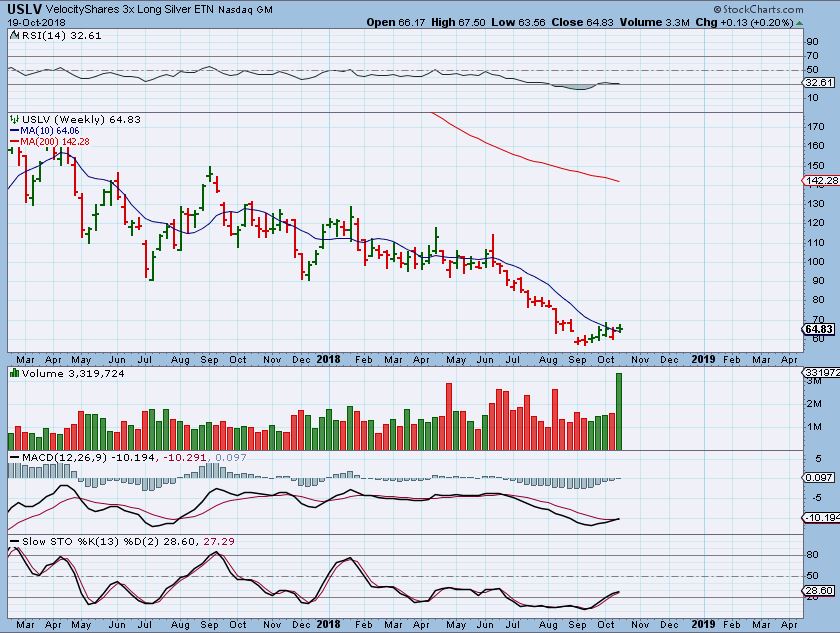This screenshot has width=840, height=633.
Task: Click the Nasdaq GM exchange label
Action: click(245, 10)
